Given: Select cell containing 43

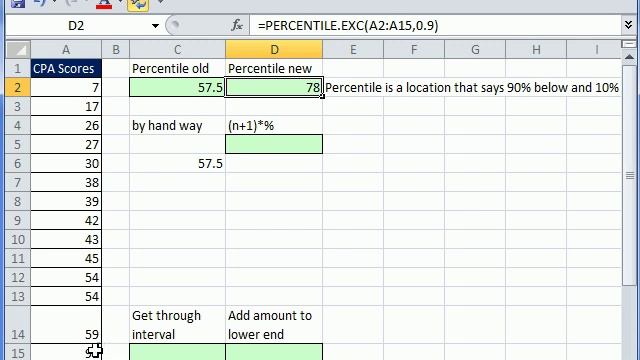Looking at the screenshot, I should (66, 239).
